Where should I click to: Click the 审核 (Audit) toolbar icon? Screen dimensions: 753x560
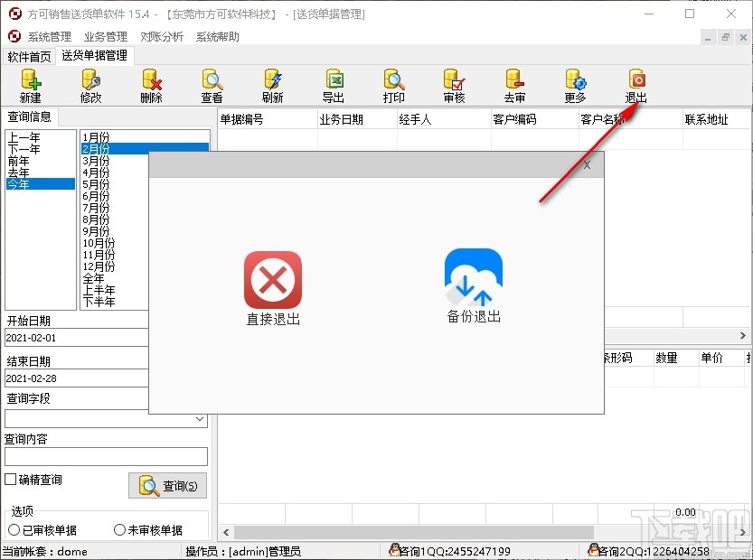click(454, 85)
